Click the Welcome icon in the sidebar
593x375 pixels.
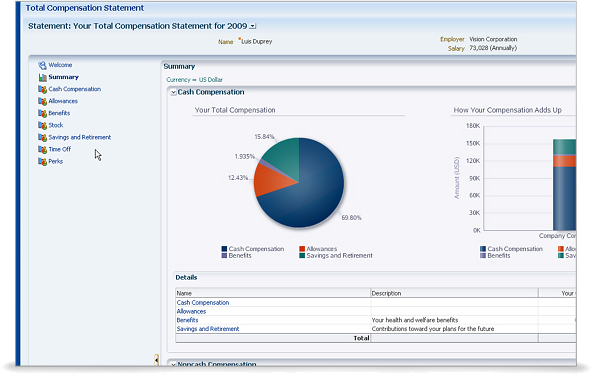click(42, 65)
